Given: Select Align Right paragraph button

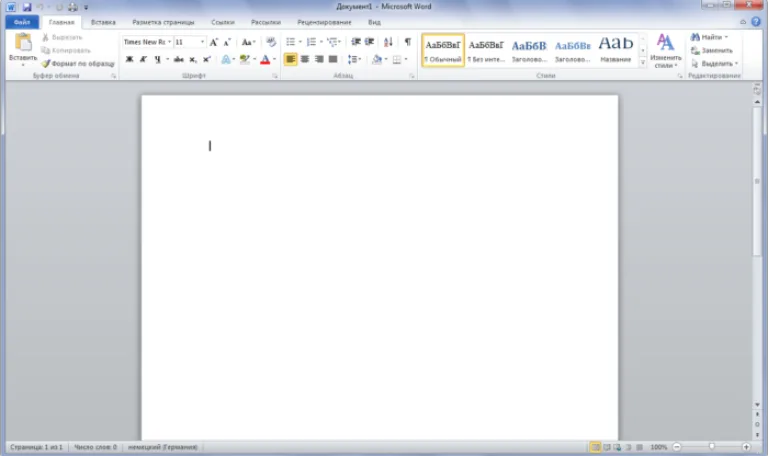Looking at the screenshot, I should [319, 59].
